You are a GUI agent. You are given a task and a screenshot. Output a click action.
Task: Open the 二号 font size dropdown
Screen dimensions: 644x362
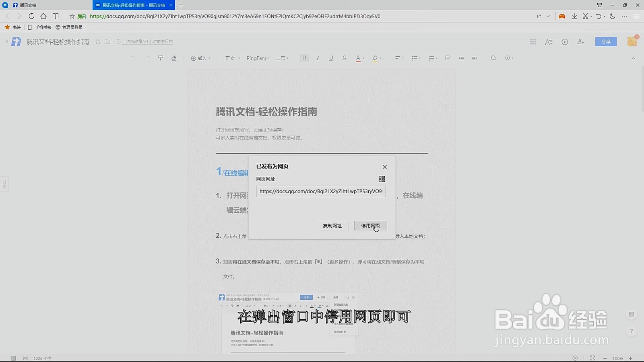[x=282, y=58]
